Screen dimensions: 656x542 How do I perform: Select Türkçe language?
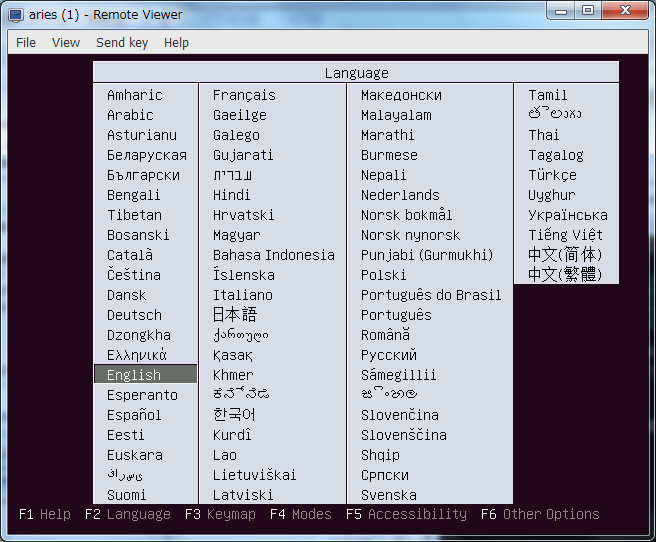[552, 175]
